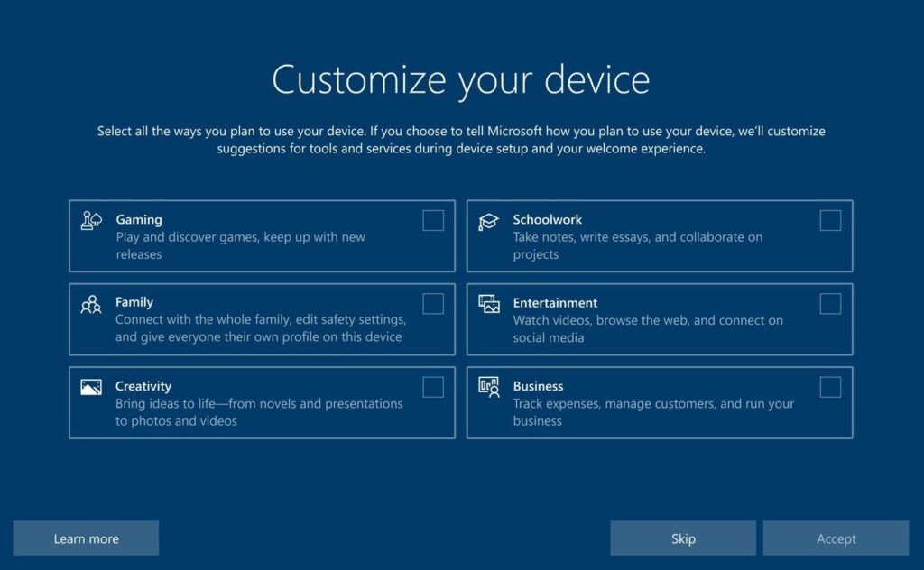The height and width of the screenshot is (570, 924).
Task: Tick the Family checkbox
Action: [x=433, y=304]
